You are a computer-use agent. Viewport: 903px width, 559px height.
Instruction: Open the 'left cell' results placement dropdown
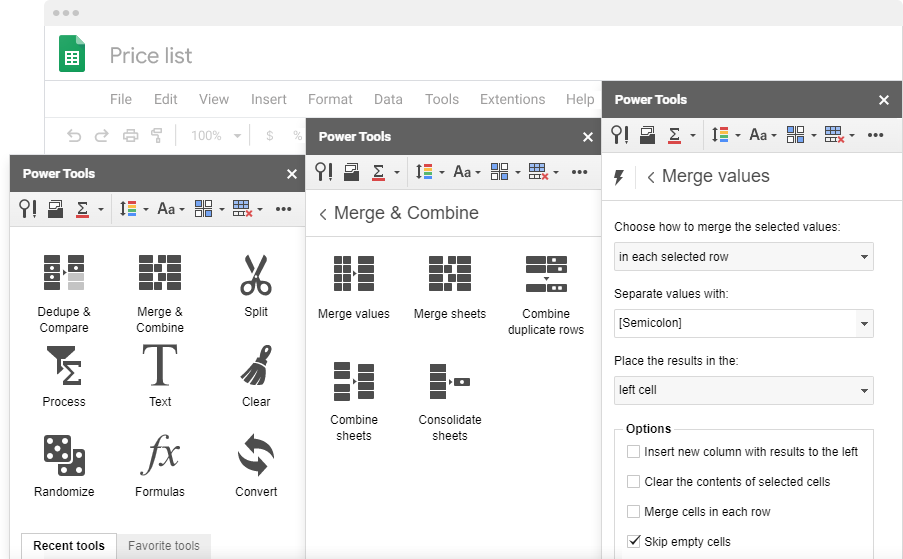(x=743, y=390)
